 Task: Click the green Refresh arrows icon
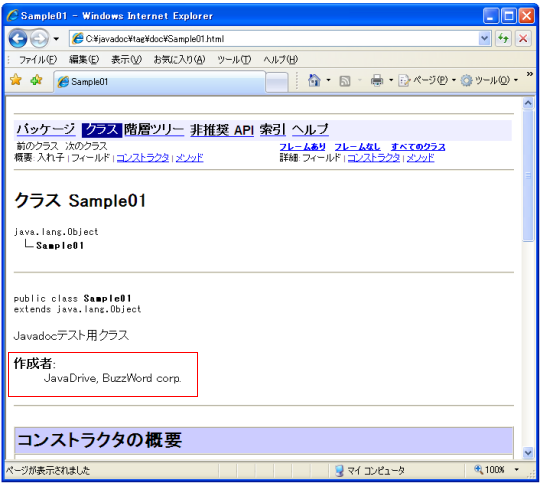pos(503,38)
